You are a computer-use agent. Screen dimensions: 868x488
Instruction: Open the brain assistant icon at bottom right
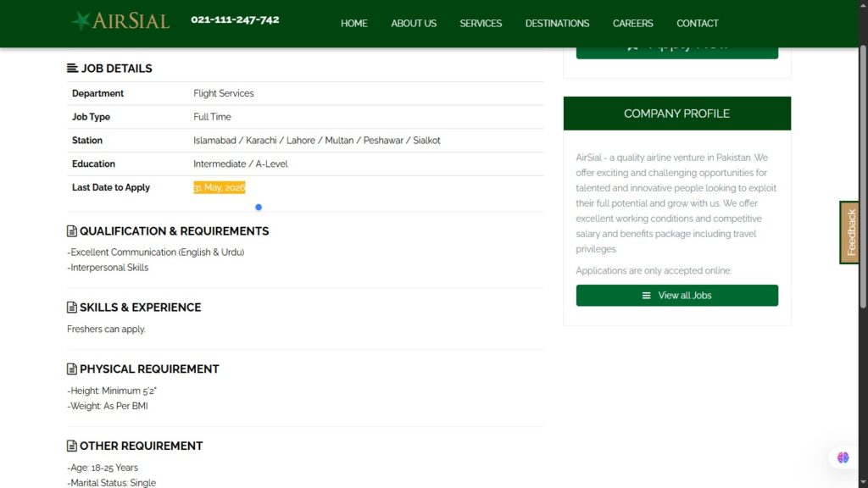(843, 457)
